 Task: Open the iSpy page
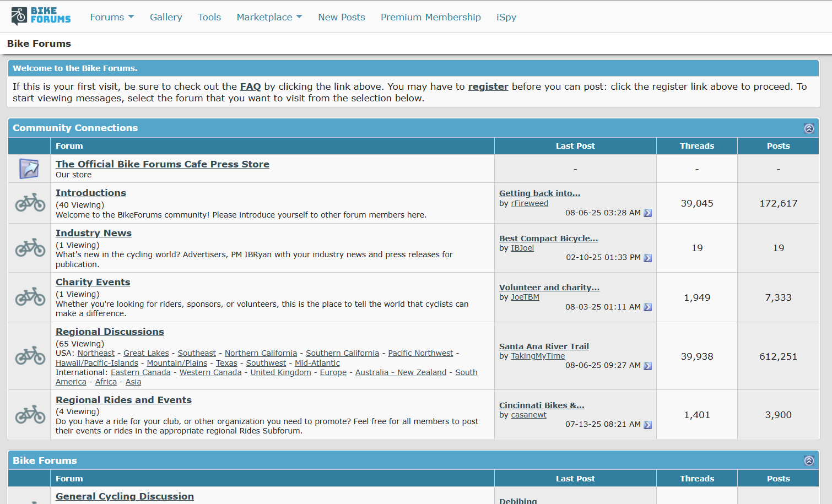(506, 17)
